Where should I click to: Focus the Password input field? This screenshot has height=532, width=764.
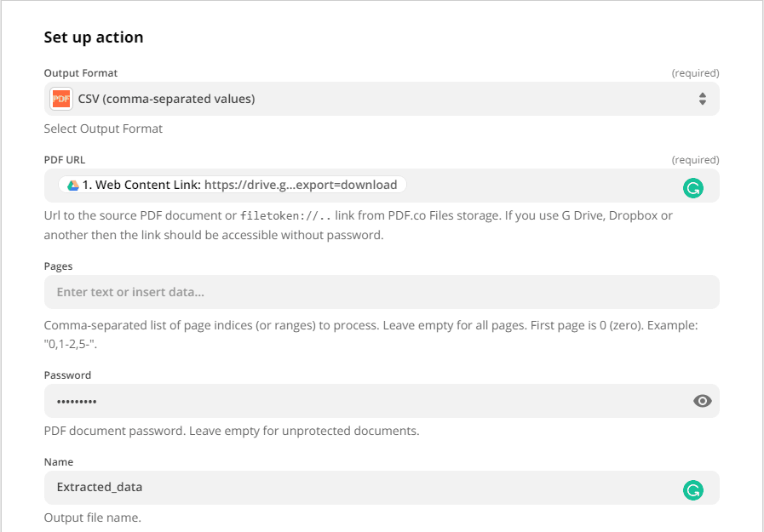(341, 400)
